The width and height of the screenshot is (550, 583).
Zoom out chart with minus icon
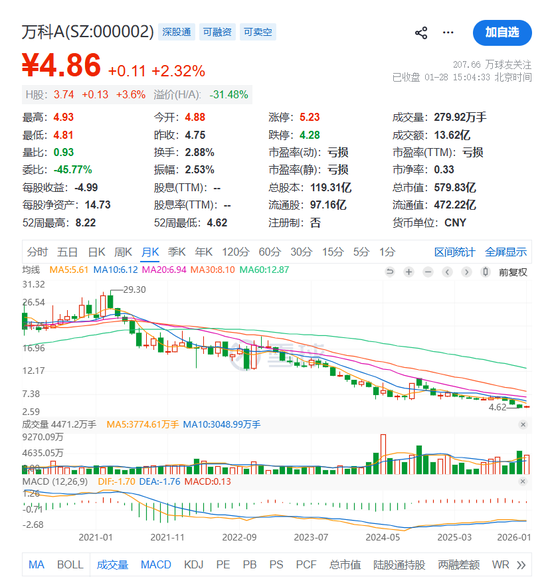pos(428,272)
